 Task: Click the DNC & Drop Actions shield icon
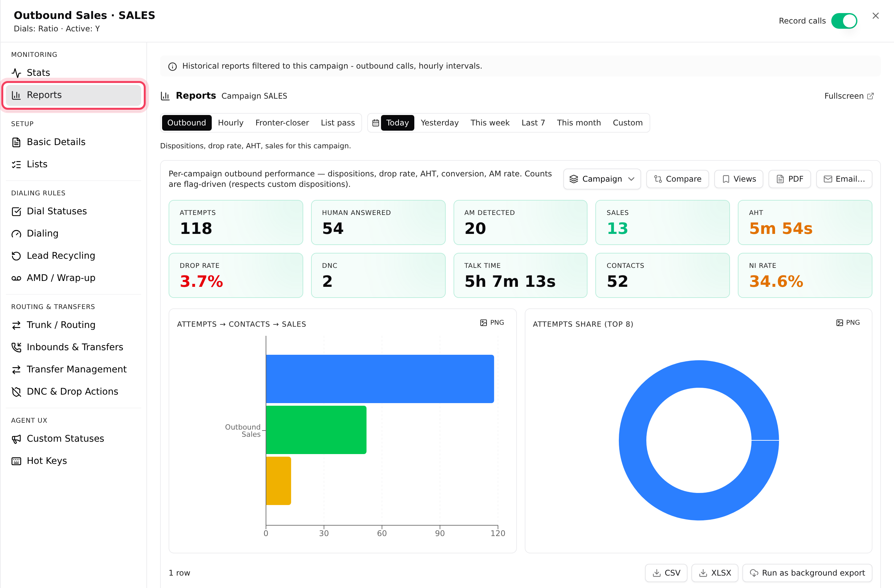coord(16,392)
